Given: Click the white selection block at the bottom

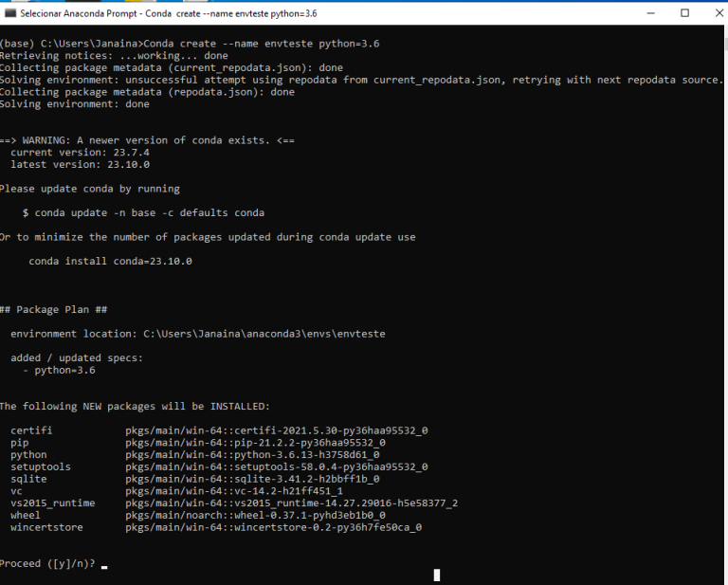Looking at the screenshot, I should (437, 575).
